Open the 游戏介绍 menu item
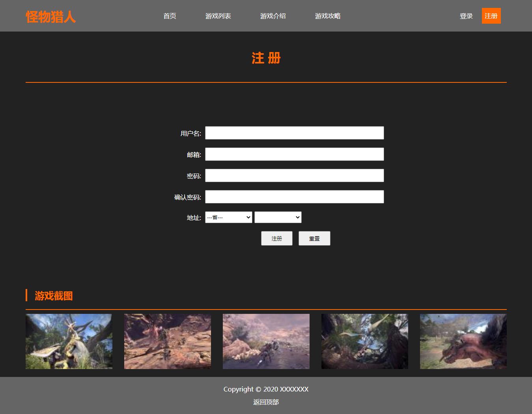The image size is (532, 414). [273, 16]
